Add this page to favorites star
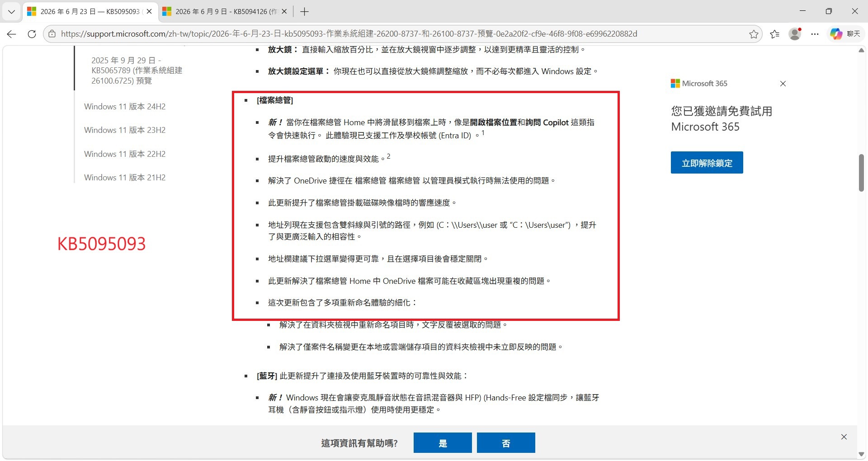 pyautogui.click(x=754, y=34)
